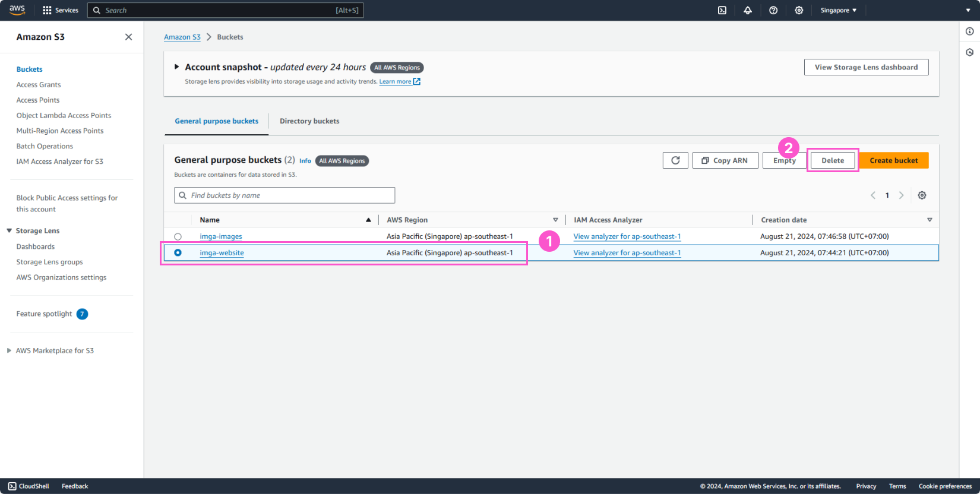Screen dimensions: 980x494
Task: Open Terms link in footer
Action: (897, 486)
